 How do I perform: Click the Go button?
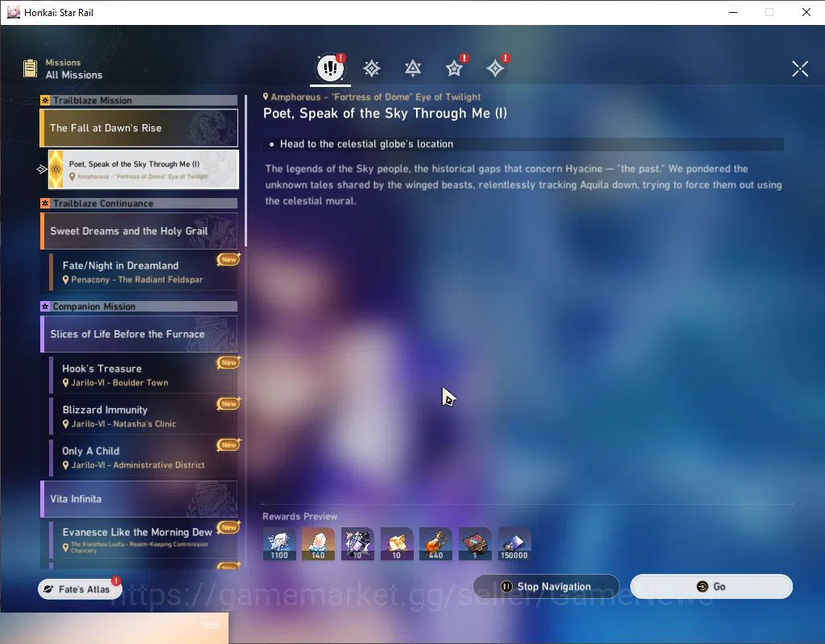pos(712,586)
